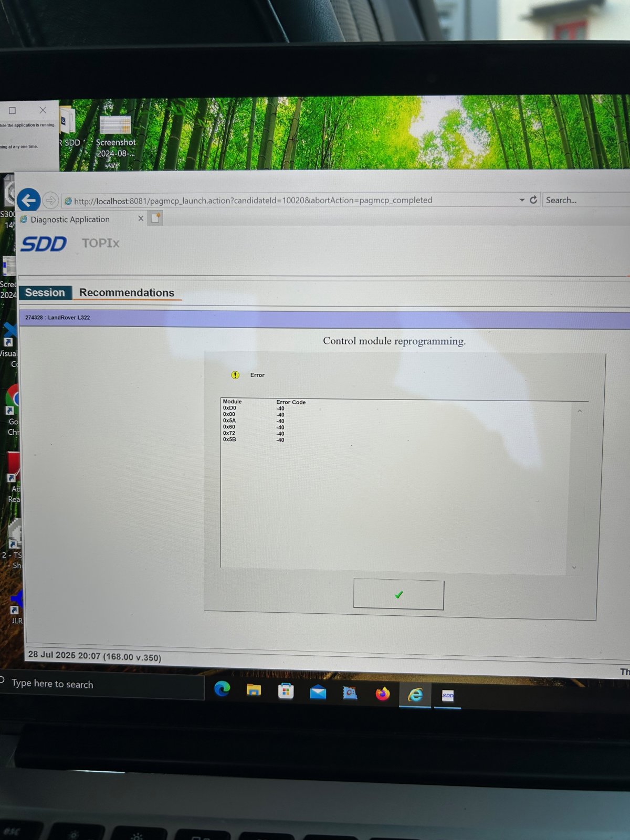
Task: Close the small background window
Action: [43, 110]
